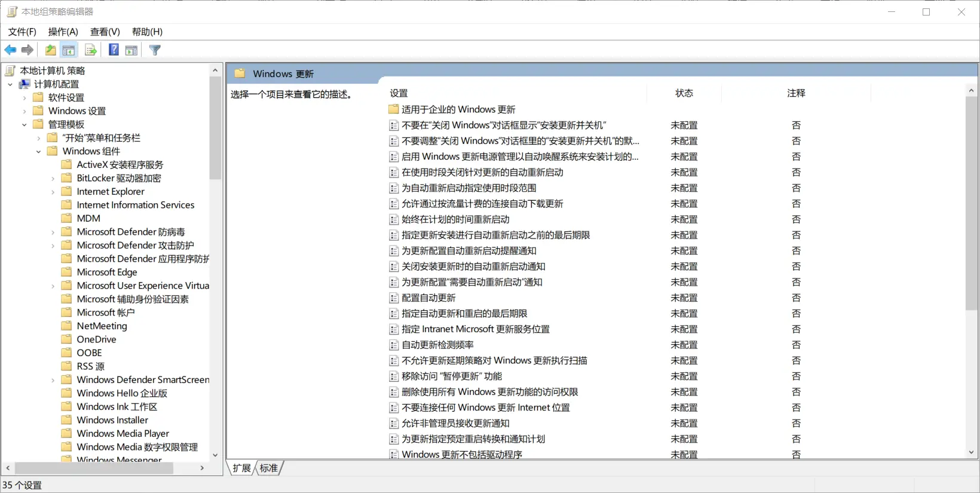Click the folder icon next to RSS 源

coord(67,366)
